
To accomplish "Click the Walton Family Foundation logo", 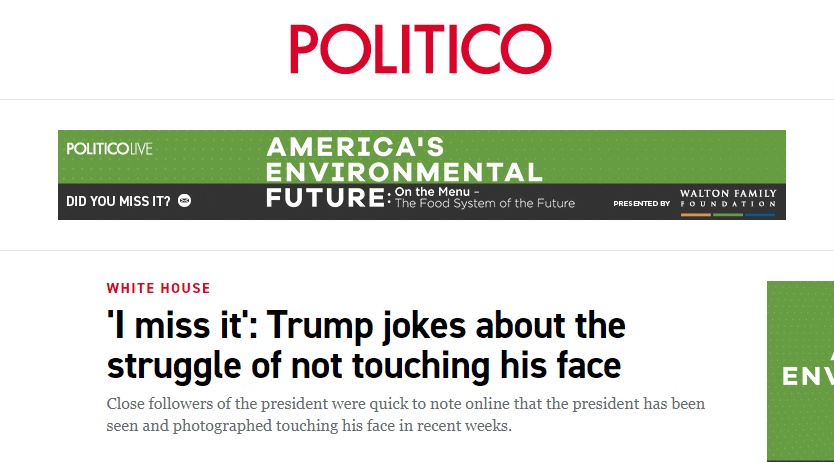I will tap(727, 198).
